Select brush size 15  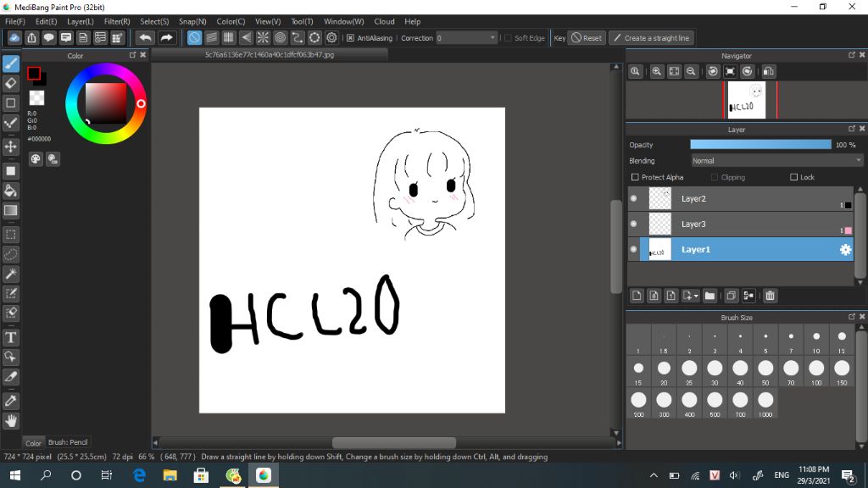[638, 372]
